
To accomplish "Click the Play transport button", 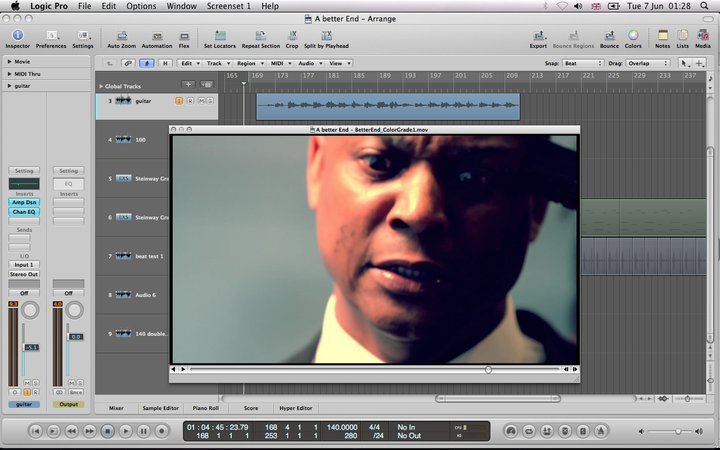I will pyautogui.click(x=125, y=431).
